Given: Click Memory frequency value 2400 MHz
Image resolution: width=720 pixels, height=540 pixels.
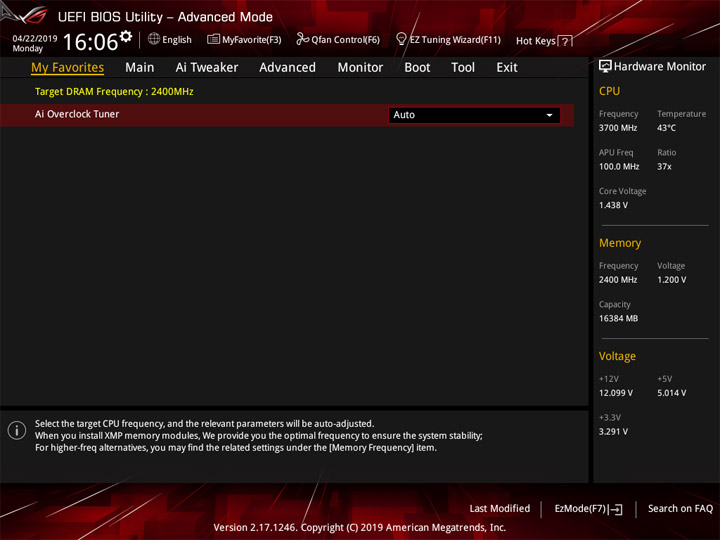Looking at the screenshot, I should pyautogui.click(x=618, y=280).
